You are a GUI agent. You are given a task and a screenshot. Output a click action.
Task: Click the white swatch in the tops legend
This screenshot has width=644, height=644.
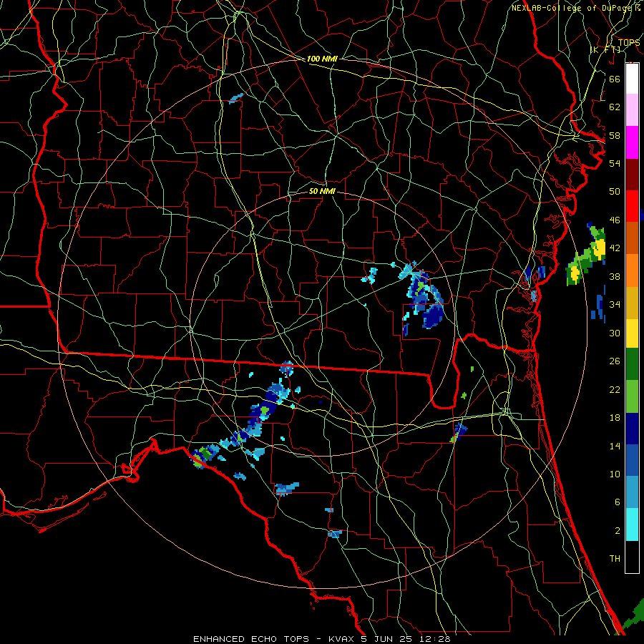coord(632,79)
